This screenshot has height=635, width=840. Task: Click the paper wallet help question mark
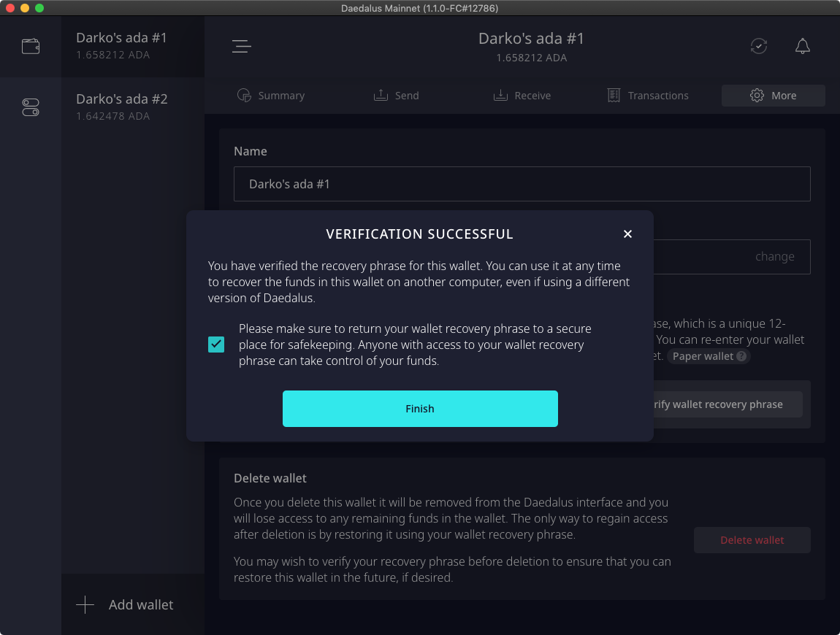click(x=741, y=356)
